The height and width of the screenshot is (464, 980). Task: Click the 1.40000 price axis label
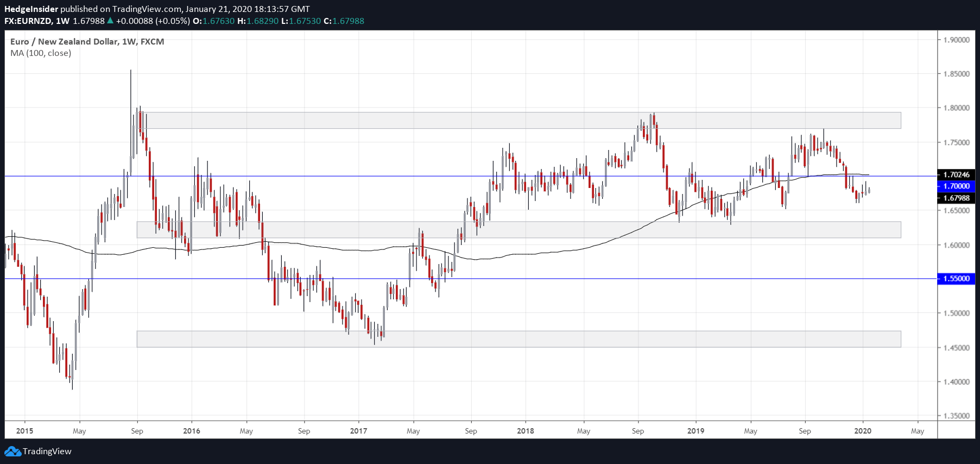point(956,382)
